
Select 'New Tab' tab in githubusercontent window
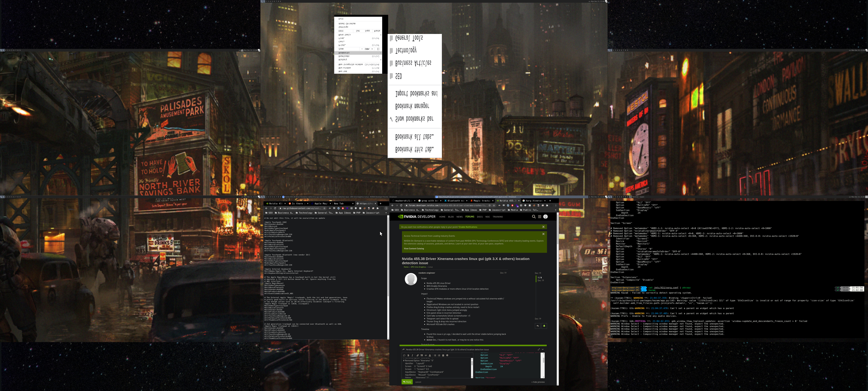pos(344,203)
